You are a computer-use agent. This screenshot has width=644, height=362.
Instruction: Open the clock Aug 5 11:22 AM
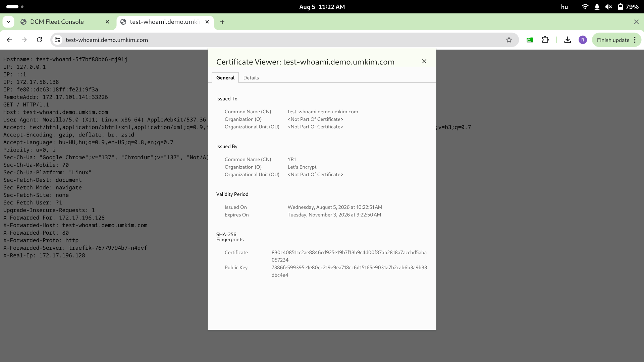[322, 7]
